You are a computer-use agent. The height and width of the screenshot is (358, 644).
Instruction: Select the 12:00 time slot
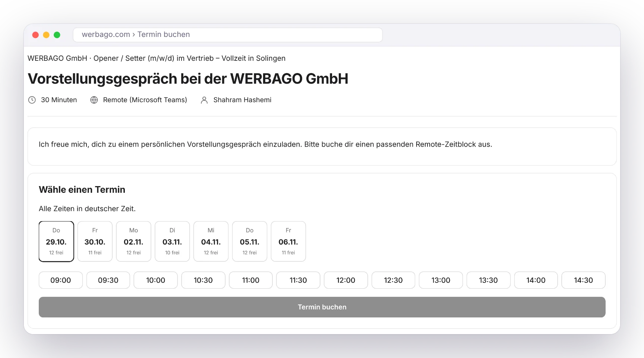pyautogui.click(x=346, y=280)
